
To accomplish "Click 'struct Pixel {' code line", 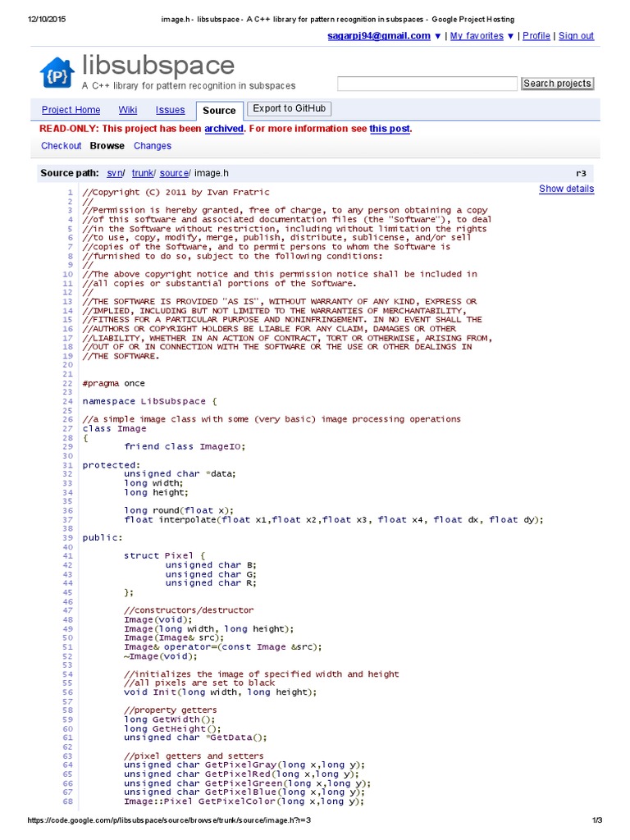I will pyautogui.click(x=164, y=555).
